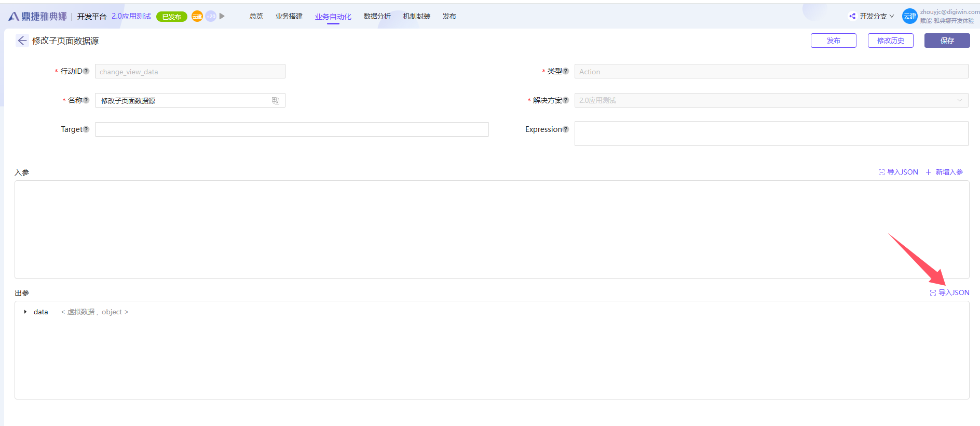This screenshot has height=426, width=980.
Task: Click the blue 云建 user avatar
Action: [910, 16]
